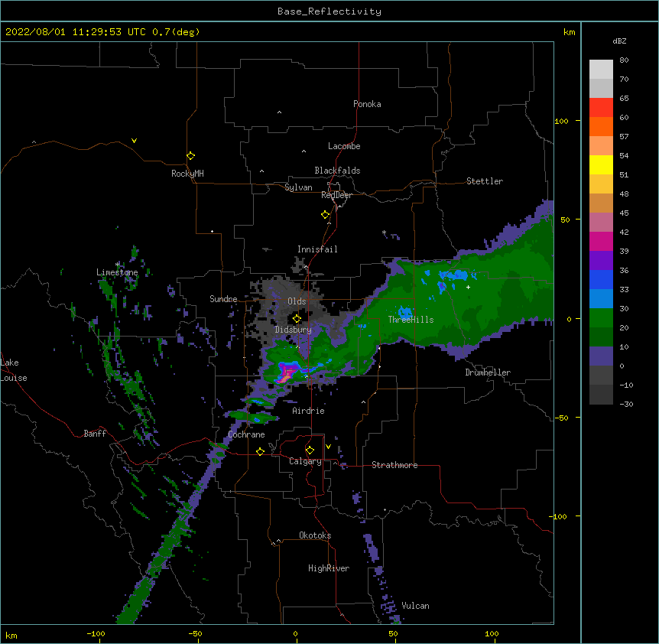This screenshot has height=644, width=659.
Task: Click the Limestone label
Action: [117, 272]
